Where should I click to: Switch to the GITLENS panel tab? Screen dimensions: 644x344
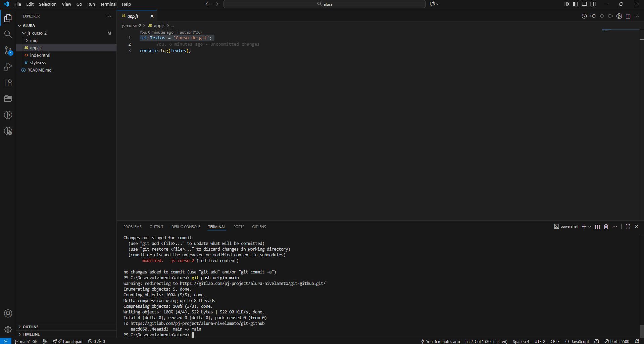click(x=259, y=227)
